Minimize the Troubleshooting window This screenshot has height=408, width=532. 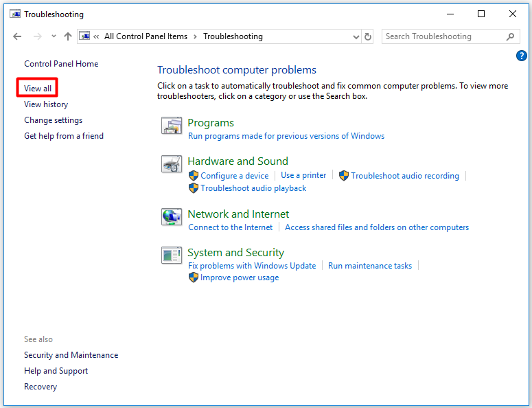pyautogui.click(x=450, y=14)
